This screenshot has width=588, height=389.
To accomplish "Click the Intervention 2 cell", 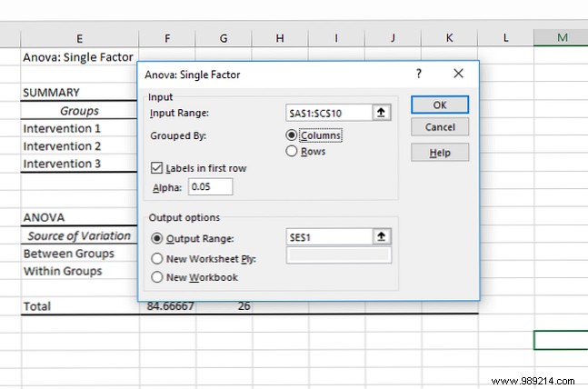I will pos(79,146).
